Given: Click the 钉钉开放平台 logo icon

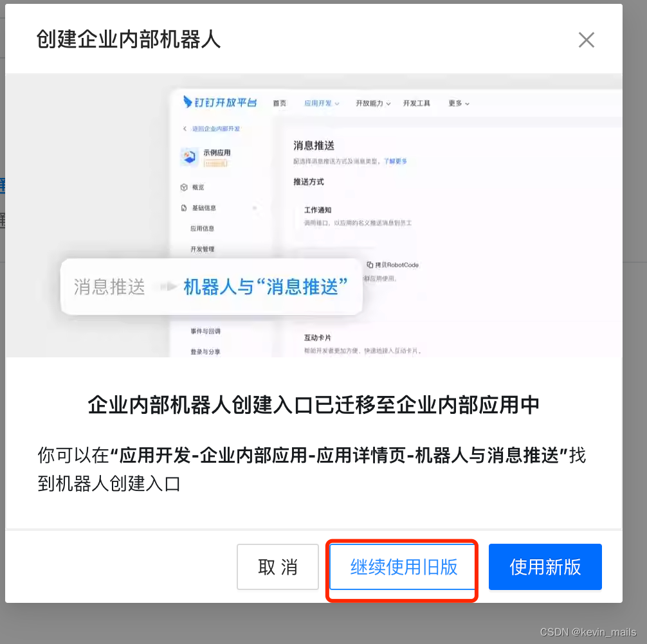Looking at the screenshot, I should [x=187, y=102].
